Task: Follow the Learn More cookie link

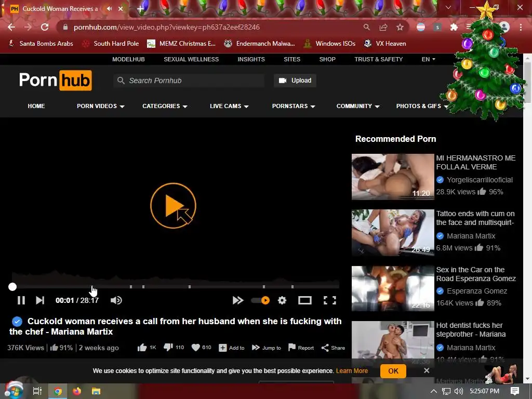Action: [x=352, y=371]
